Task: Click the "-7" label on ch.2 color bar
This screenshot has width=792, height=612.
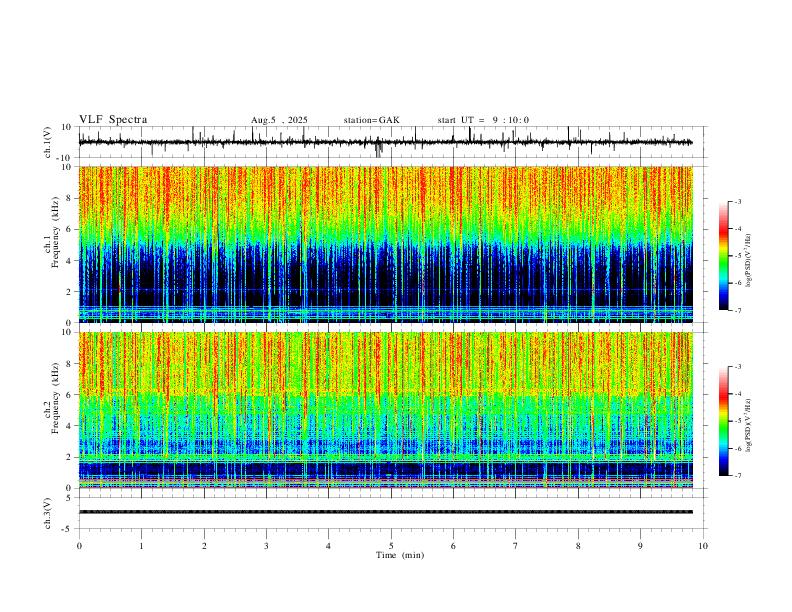Action: coord(738,476)
